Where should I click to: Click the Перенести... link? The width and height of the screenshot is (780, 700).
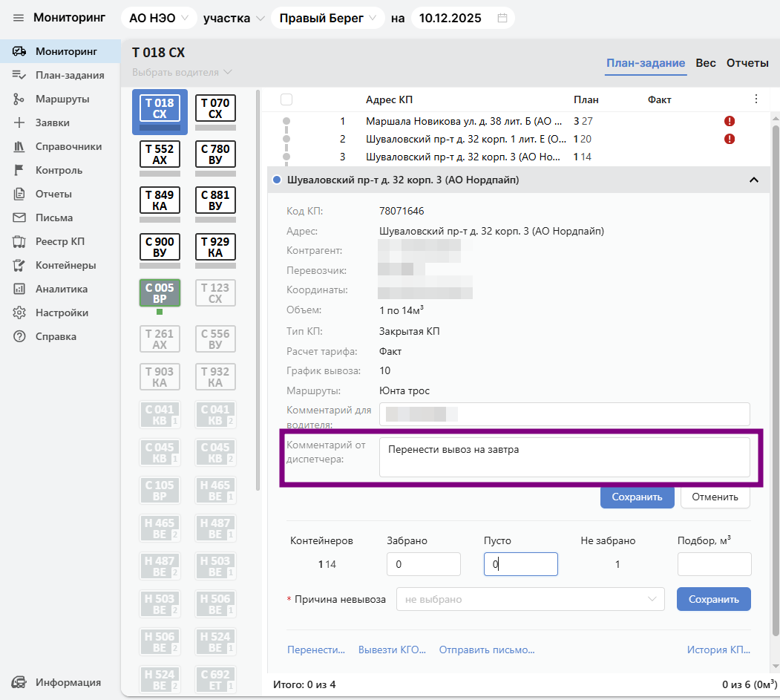[316, 650]
